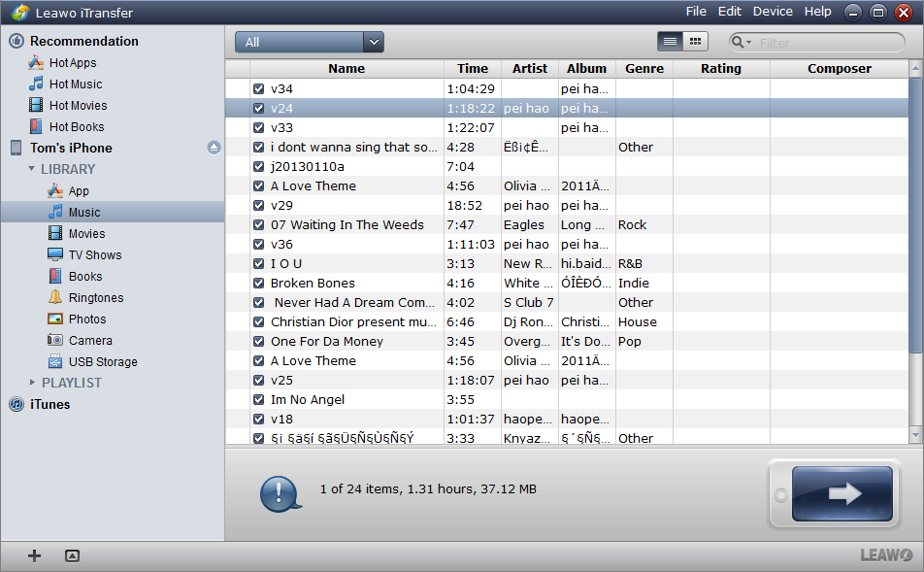
Task: Click the TV Shows monitor icon
Action: [55, 254]
